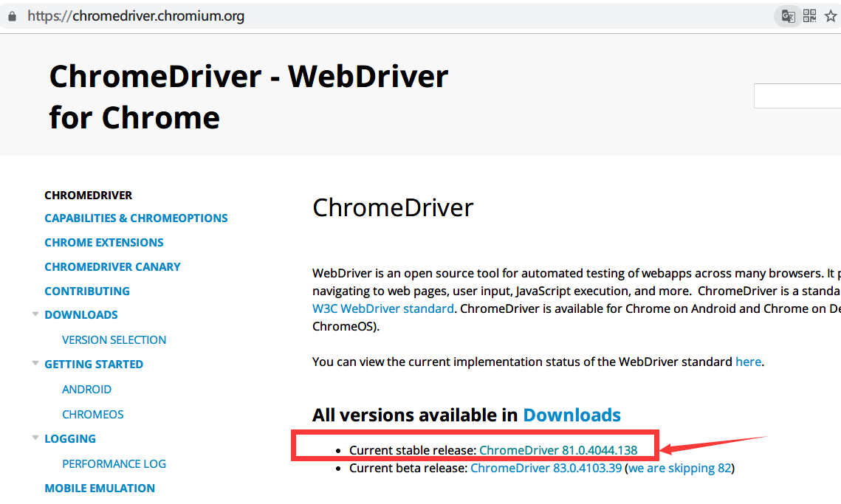Collapse the LOGGING sidebar section
This screenshot has width=841, height=504.
35,437
